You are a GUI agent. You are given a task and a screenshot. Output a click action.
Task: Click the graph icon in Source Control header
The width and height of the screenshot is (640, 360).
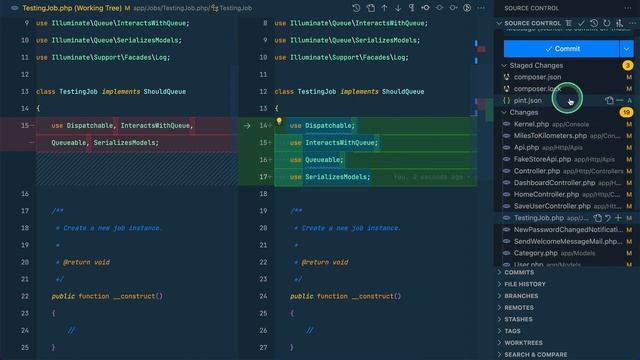(620, 23)
